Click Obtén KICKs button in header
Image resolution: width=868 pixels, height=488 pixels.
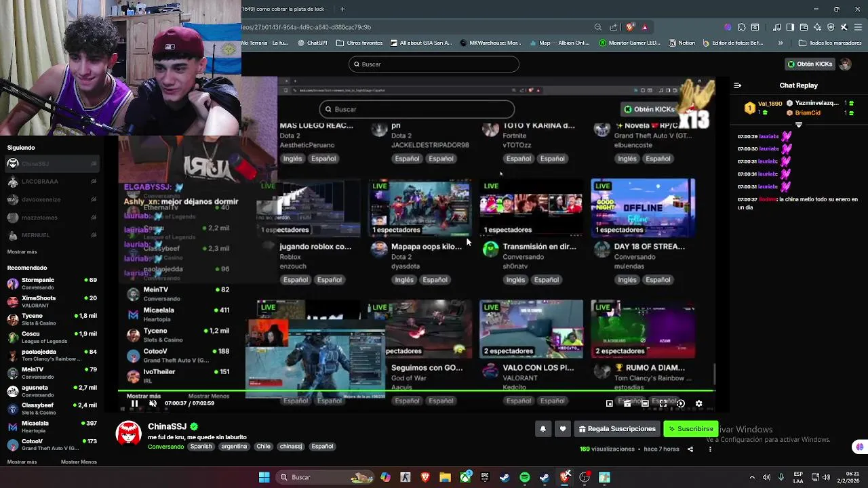[x=810, y=64]
